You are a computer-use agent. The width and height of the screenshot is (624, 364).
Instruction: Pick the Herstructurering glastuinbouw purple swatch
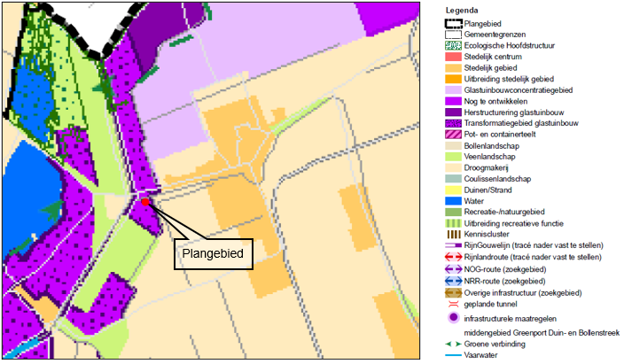453,112
